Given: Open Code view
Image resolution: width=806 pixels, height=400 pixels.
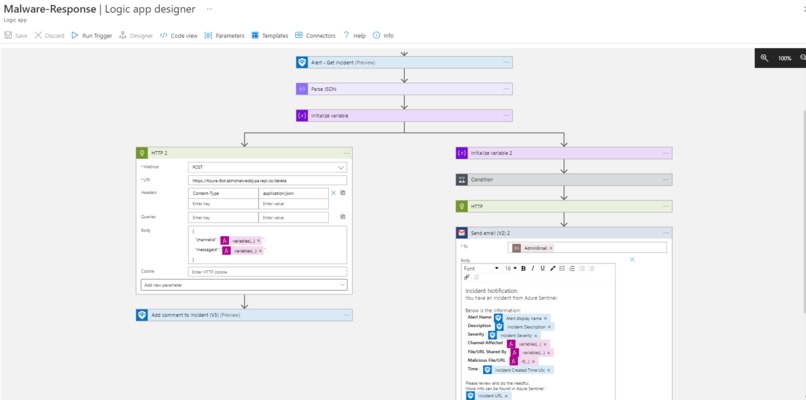Looking at the screenshot, I should pyautogui.click(x=178, y=35).
